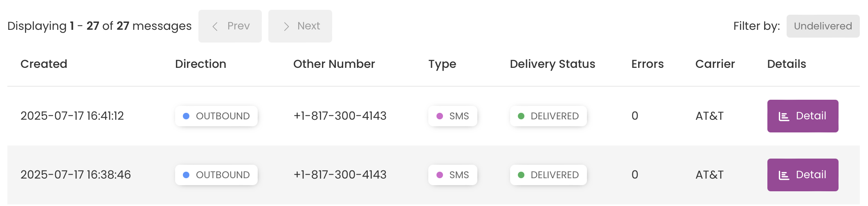Click blue dot on second OUTBOUND badge

coord(186,175)
